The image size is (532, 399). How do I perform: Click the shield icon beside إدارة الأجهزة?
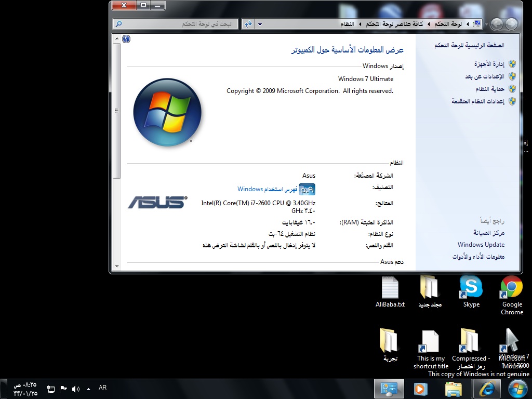[x=512, y=64]
